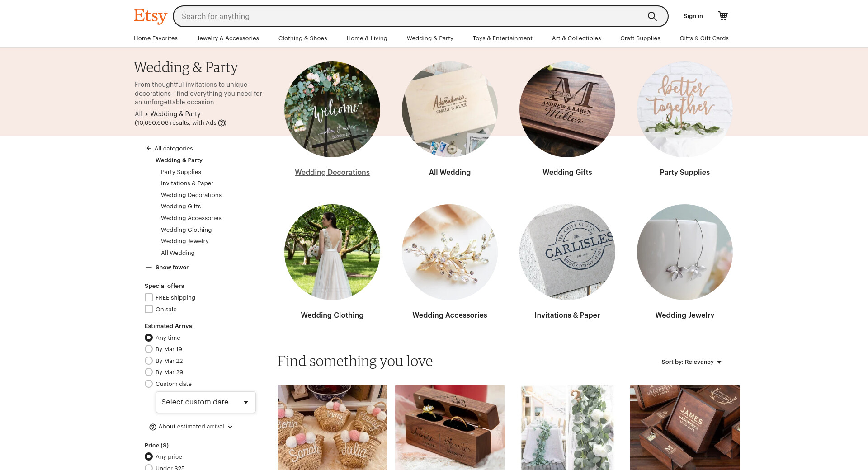
Task: Open the Wedding Jewelry earrings circle image
Action: 685,252
